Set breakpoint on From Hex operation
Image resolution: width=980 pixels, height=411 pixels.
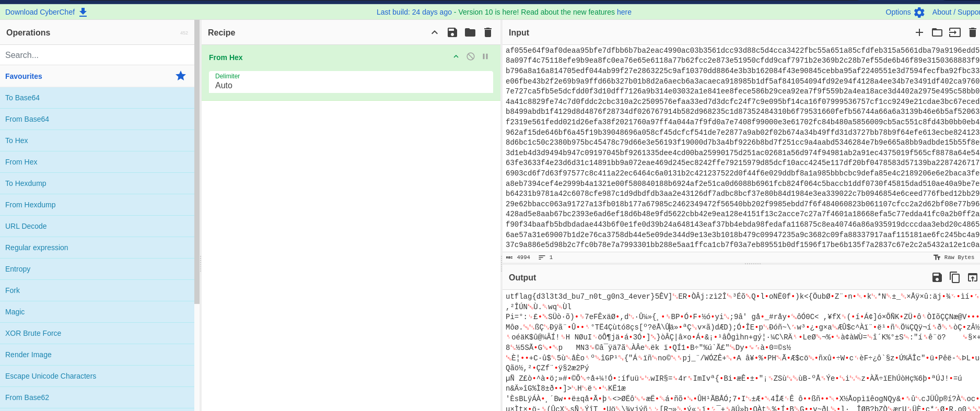pyautogui.click(x=485, y=56)
